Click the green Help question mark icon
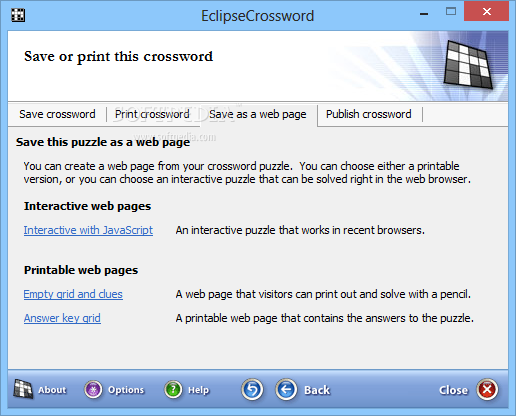The width and height of the screenshot is (516, 416). [173, 390]
